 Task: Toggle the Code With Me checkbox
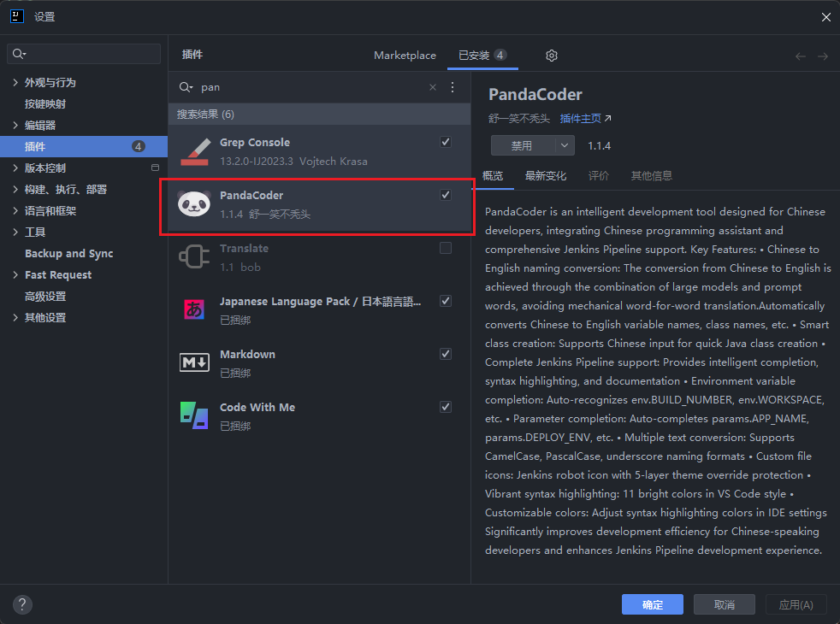(x=445, y=407)
